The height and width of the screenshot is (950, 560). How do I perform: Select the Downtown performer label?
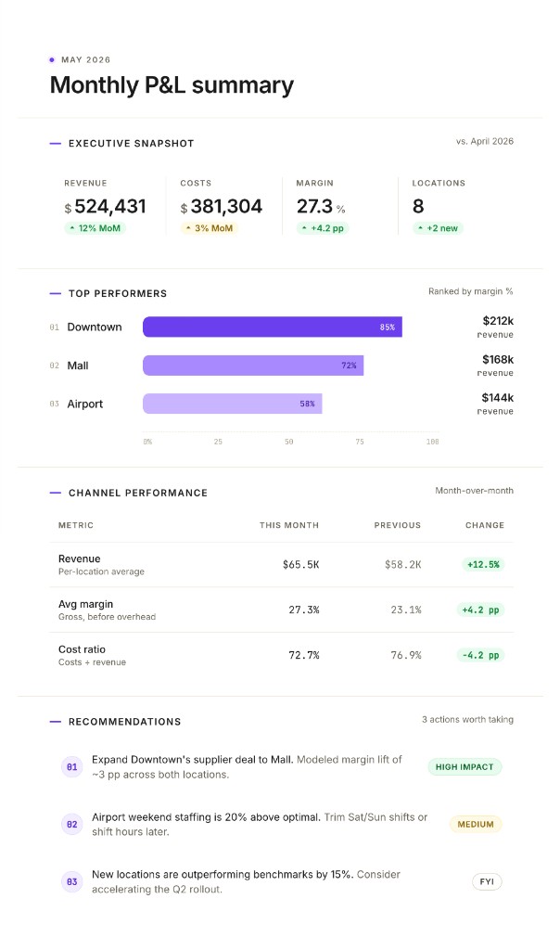(95, 327)
